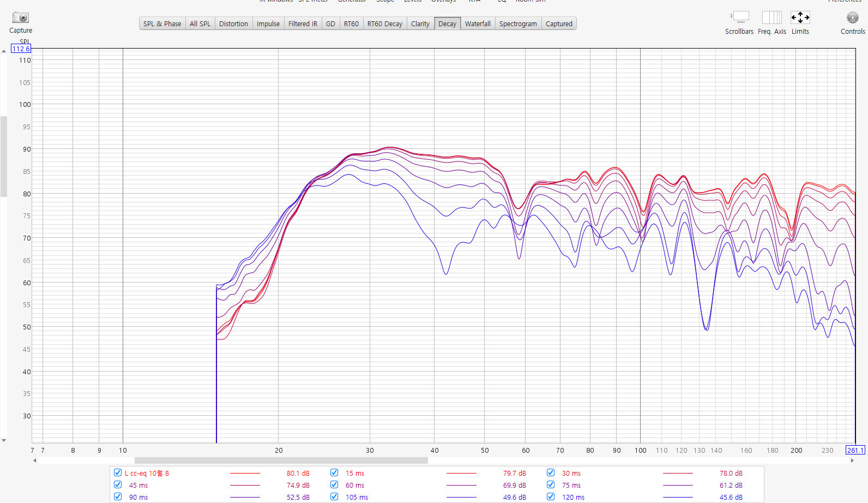Select the RT60 Decay tab

[x=384, y=23]
